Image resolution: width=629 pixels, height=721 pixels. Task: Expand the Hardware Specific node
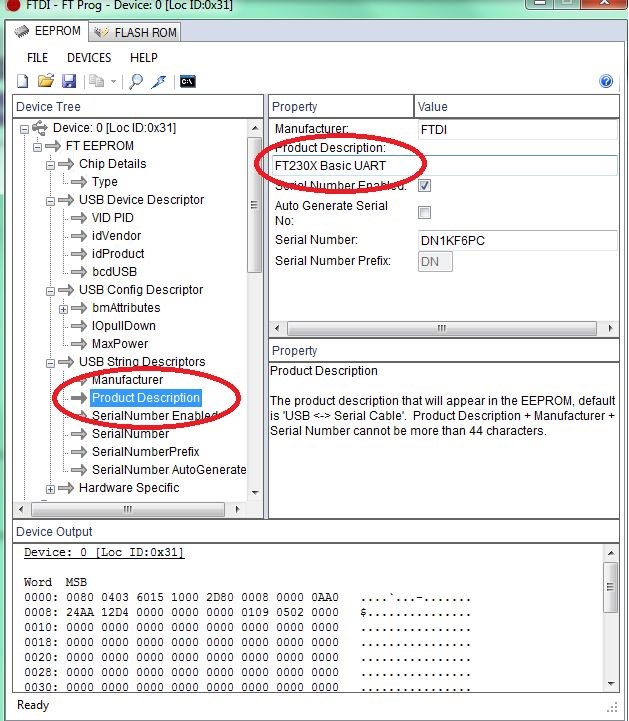51,489
